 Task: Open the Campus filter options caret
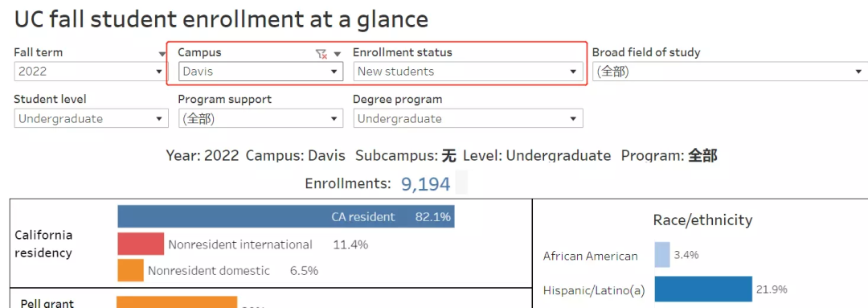tap(337, 54)
